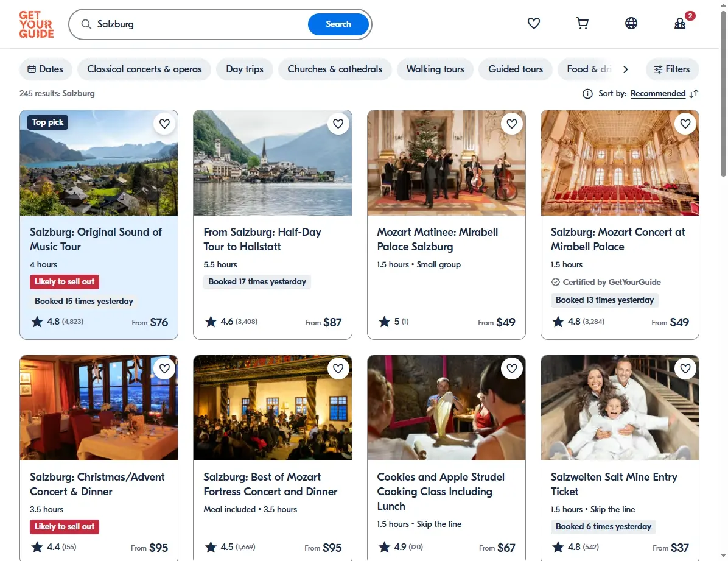
Task: Save Cookies and Apple Strudel class to wishlist
Action: [512, 369]
